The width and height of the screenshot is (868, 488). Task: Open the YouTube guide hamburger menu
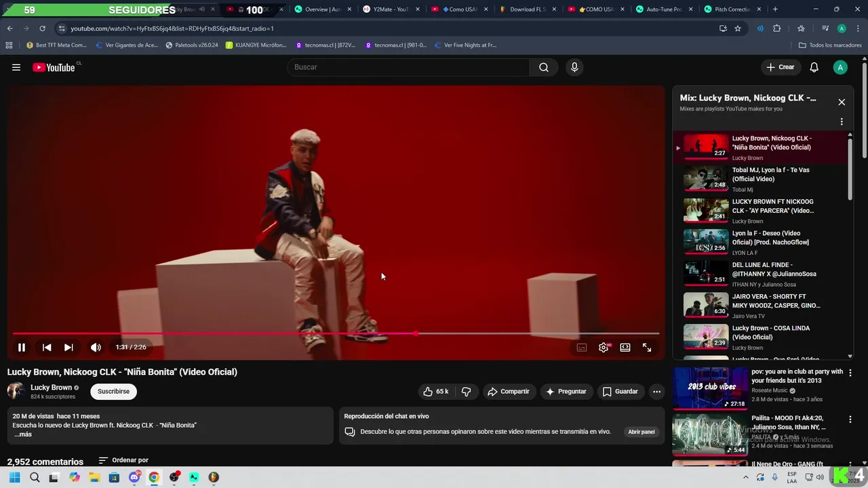tap(16, 67)
